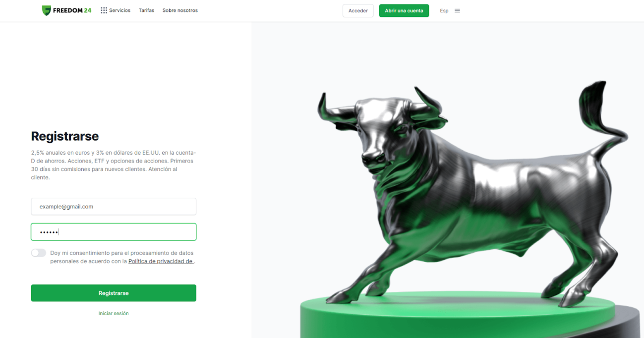Open the Tarifas menu item

tap(146, 10)
